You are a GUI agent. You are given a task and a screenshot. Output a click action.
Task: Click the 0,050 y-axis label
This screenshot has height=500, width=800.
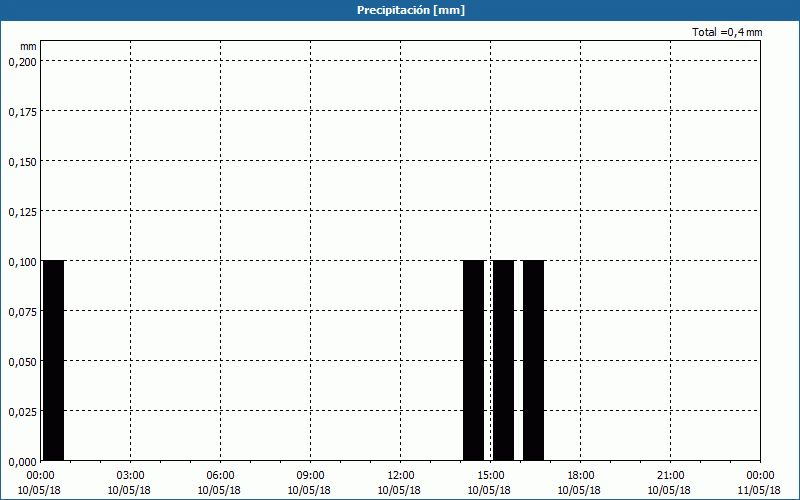pyautogui.click(x=22, y=362)
